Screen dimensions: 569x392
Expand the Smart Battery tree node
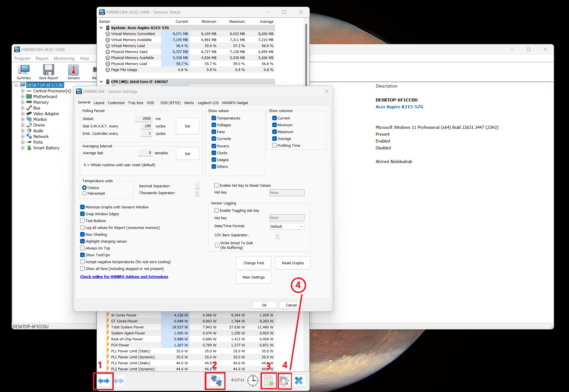pos(23,148)
